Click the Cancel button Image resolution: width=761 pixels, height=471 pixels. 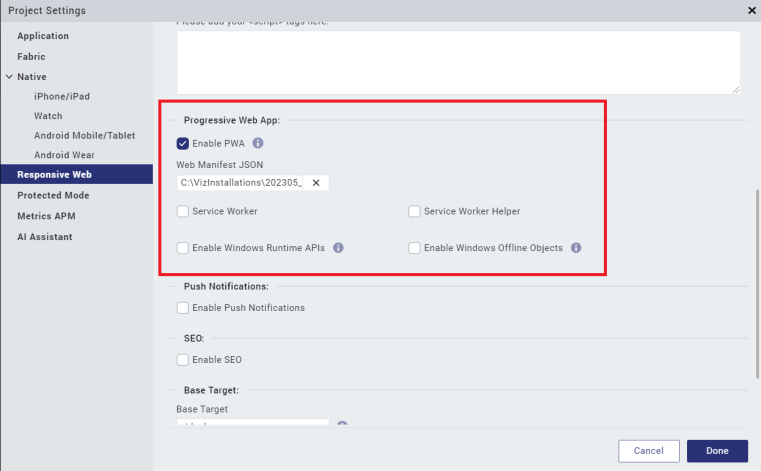[648, 451]
